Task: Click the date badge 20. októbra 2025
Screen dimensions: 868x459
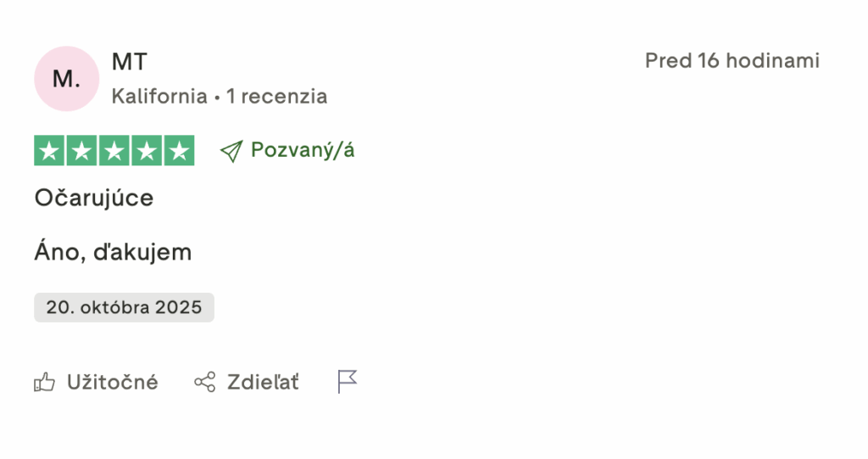Action: (x=124, y=307)
